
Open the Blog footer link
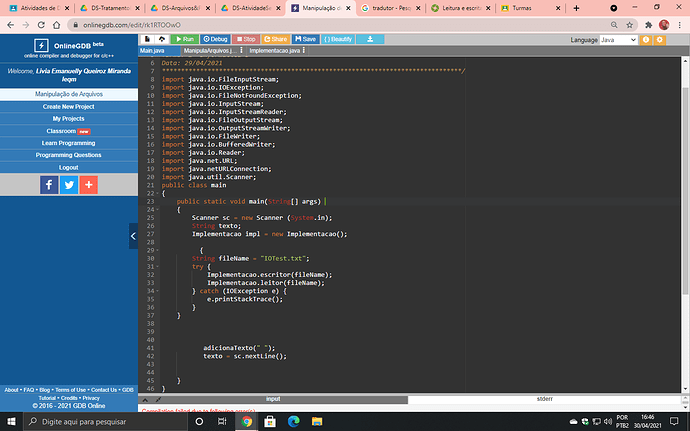(45, 390)
